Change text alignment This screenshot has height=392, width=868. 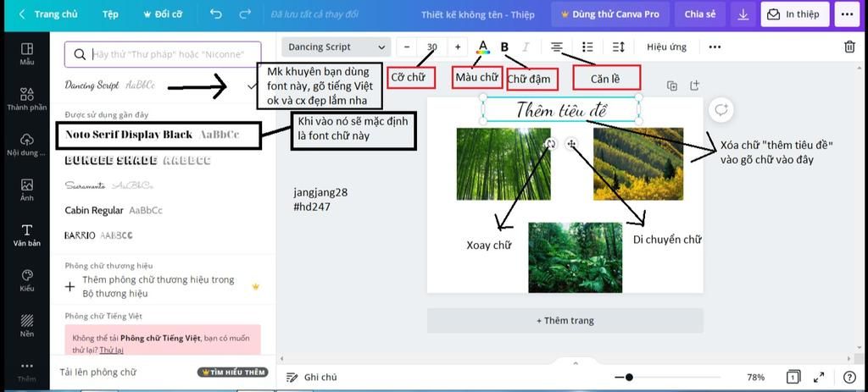coord(556,47)
